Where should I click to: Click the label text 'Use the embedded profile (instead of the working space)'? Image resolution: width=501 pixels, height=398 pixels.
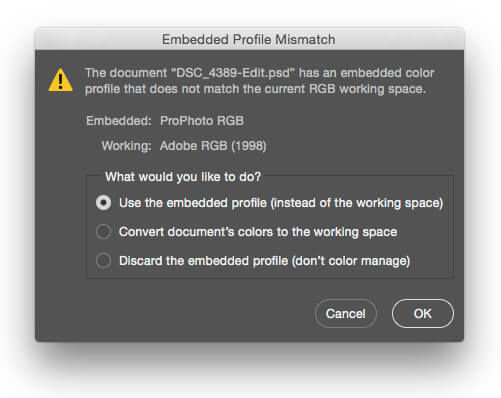coord(281,203)
